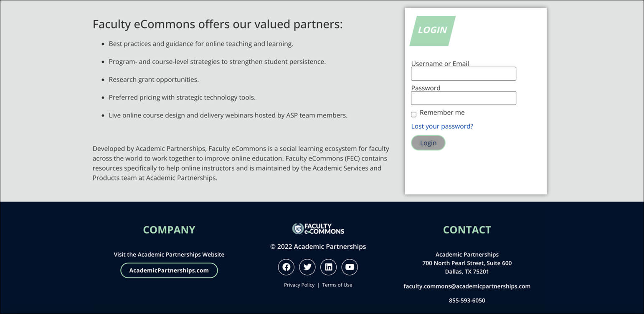
Task: Open the Terms of Use link
Action: 337,285
